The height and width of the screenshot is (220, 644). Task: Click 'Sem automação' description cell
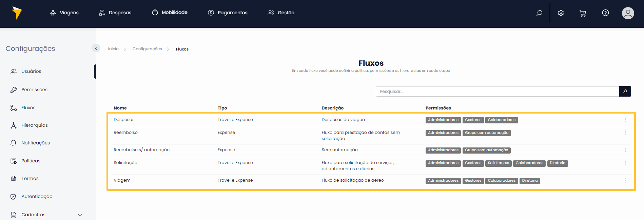point(339,150)
